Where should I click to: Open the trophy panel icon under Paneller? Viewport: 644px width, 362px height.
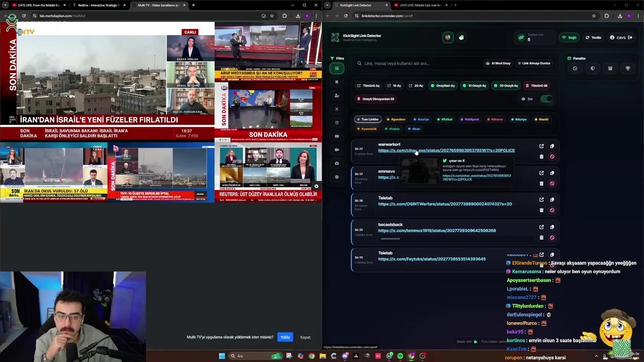(x=628, y=68)
